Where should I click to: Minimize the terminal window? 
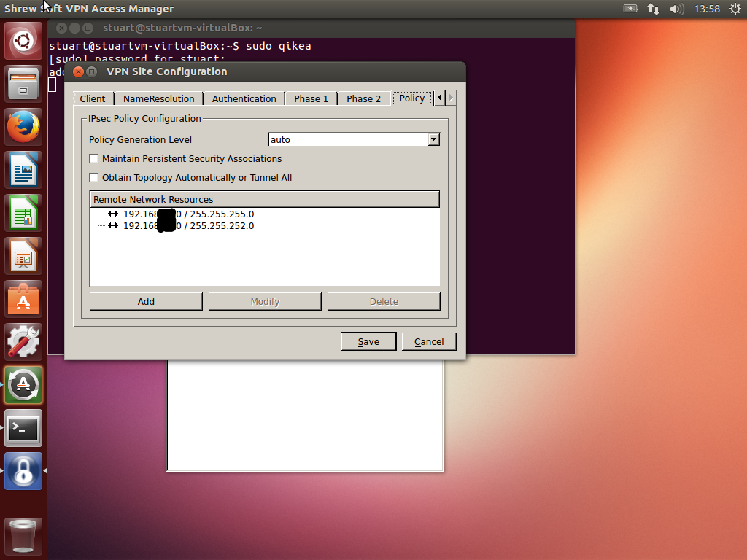point(74,28)
